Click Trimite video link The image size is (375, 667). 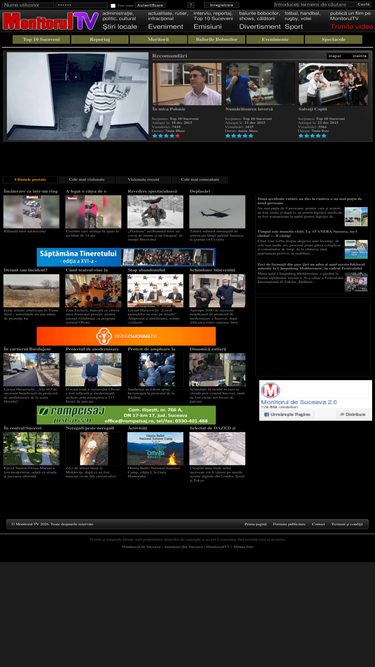(x=352, y=26)
